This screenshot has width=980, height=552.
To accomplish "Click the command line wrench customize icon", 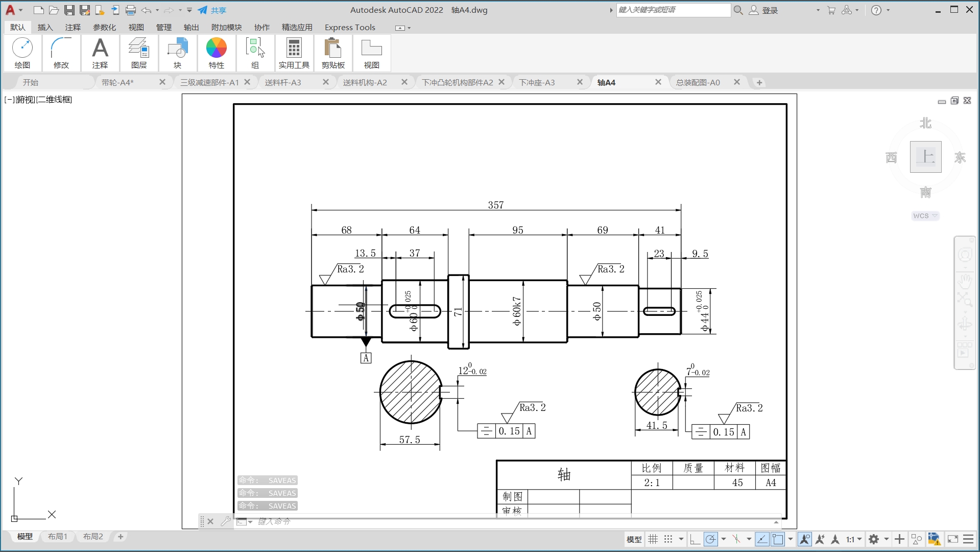I will coord(226,521).
